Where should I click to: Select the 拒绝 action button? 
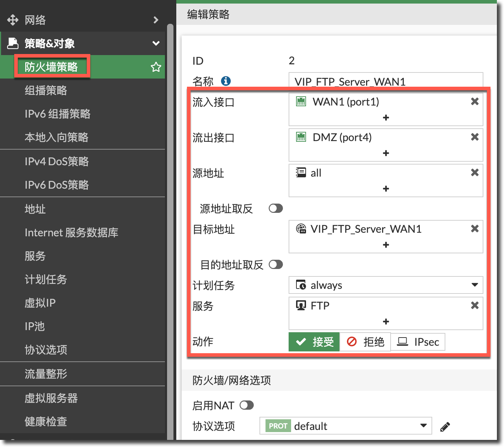coord(365,342)
